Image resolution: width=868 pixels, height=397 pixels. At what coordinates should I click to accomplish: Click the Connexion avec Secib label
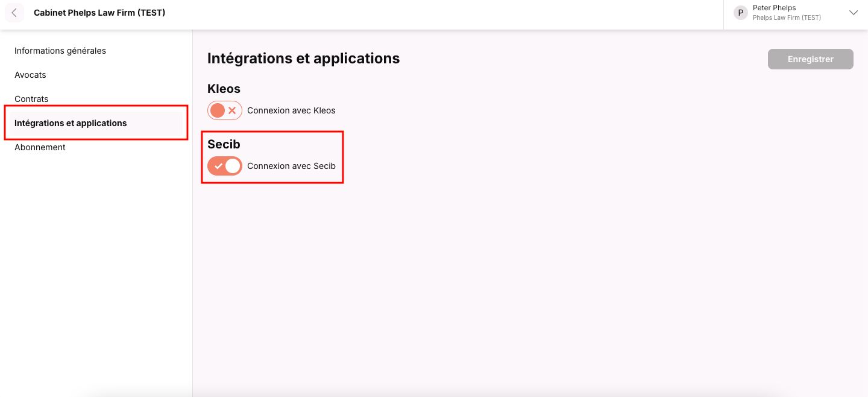(291, 166)
